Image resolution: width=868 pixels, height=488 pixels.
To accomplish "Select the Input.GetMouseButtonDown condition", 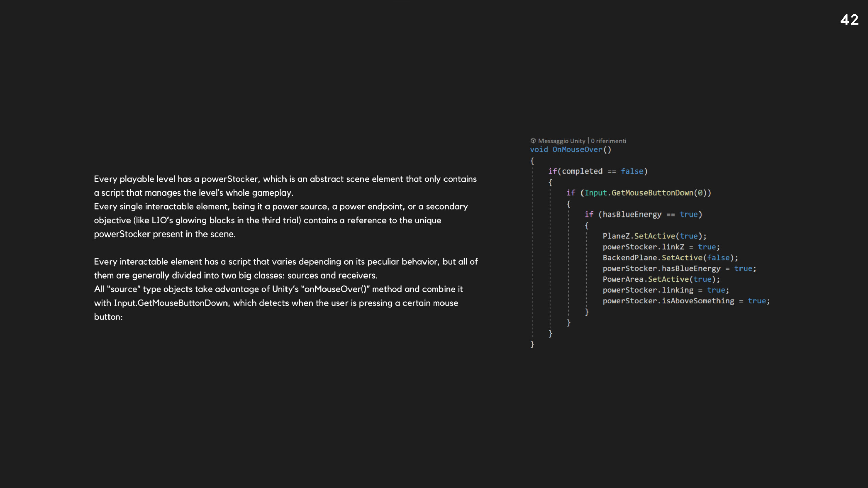I will point(646,192).
